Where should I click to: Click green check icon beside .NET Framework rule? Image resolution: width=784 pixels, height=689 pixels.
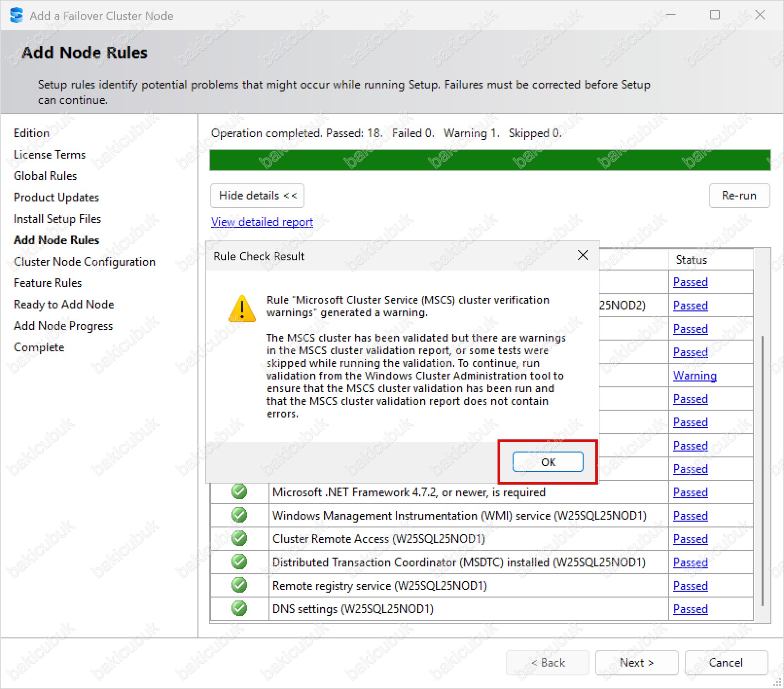(239, 492)
